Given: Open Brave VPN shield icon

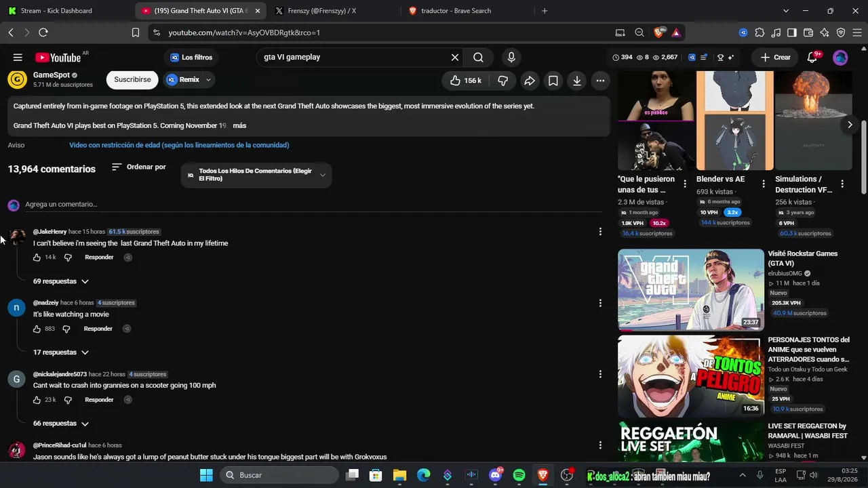Looking at the screenshot, I should [x=841, y=33].
